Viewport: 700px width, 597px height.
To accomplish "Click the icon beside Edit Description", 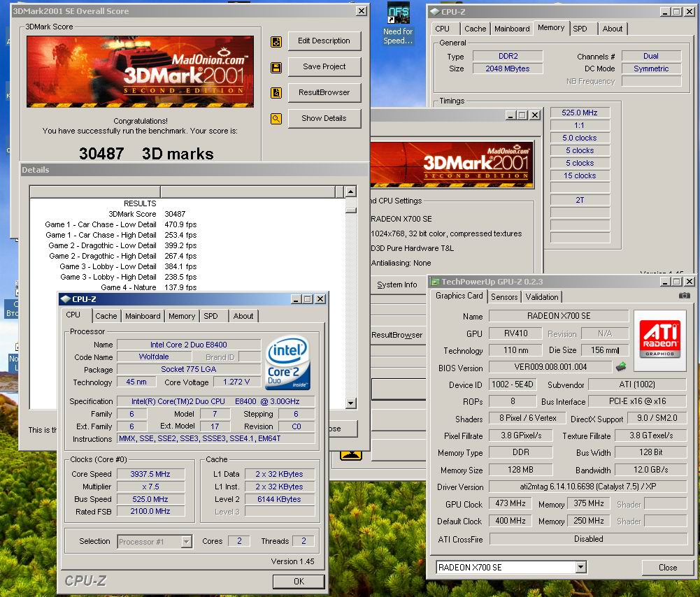I will pos(276,42).
